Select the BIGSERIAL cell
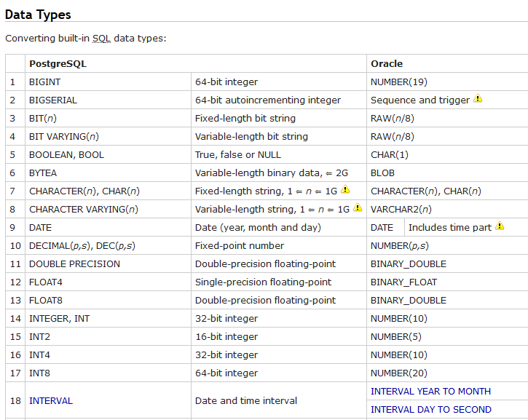This screenshot has height=420, width=528. 108,100
